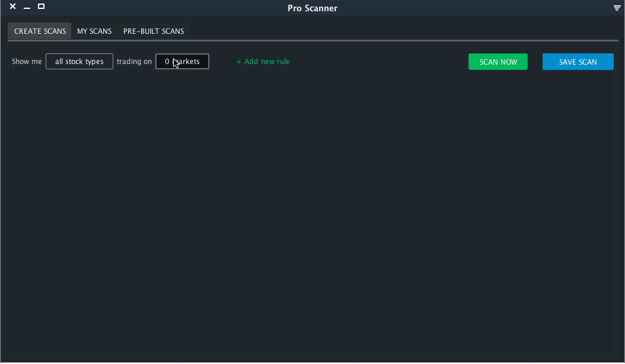The image size is (625, 364).
Task: Open the filter funnel icon top right
Action: point(617,8)
